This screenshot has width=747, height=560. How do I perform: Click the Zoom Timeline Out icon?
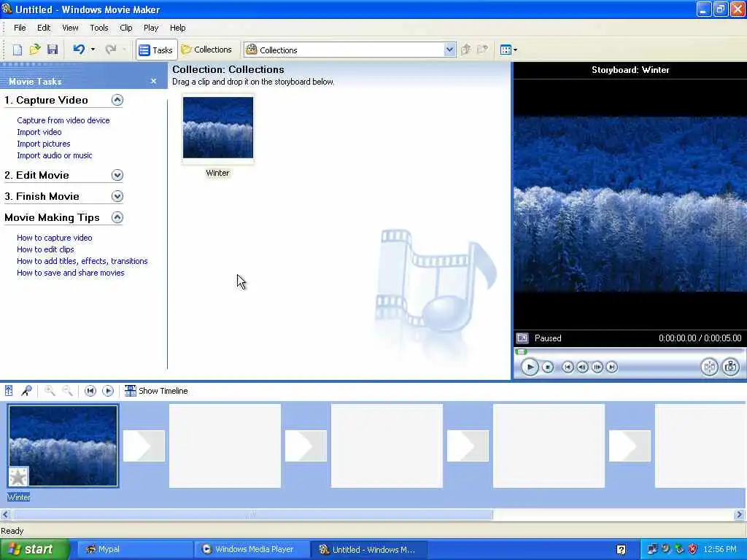(x=67, y=391)
